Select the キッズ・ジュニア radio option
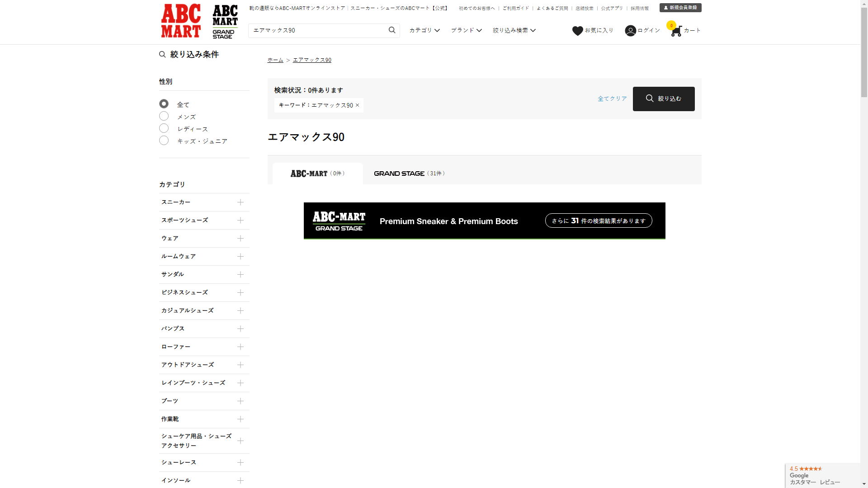The image size is (868, 488). (164, 141)
